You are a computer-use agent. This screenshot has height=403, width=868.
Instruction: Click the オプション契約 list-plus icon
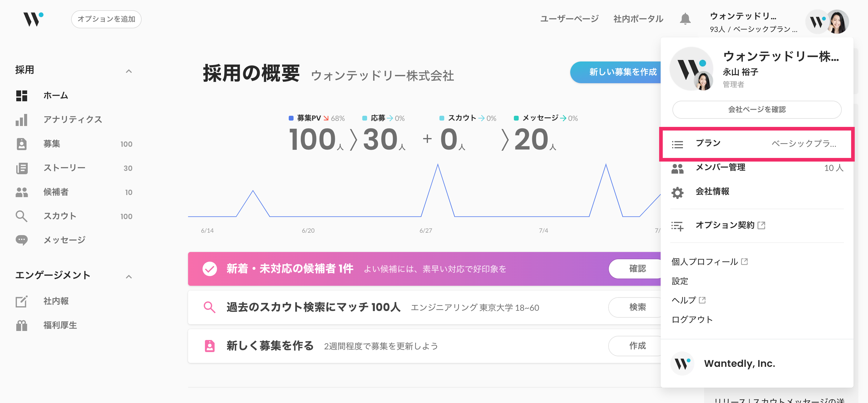[x=677, y=226]
